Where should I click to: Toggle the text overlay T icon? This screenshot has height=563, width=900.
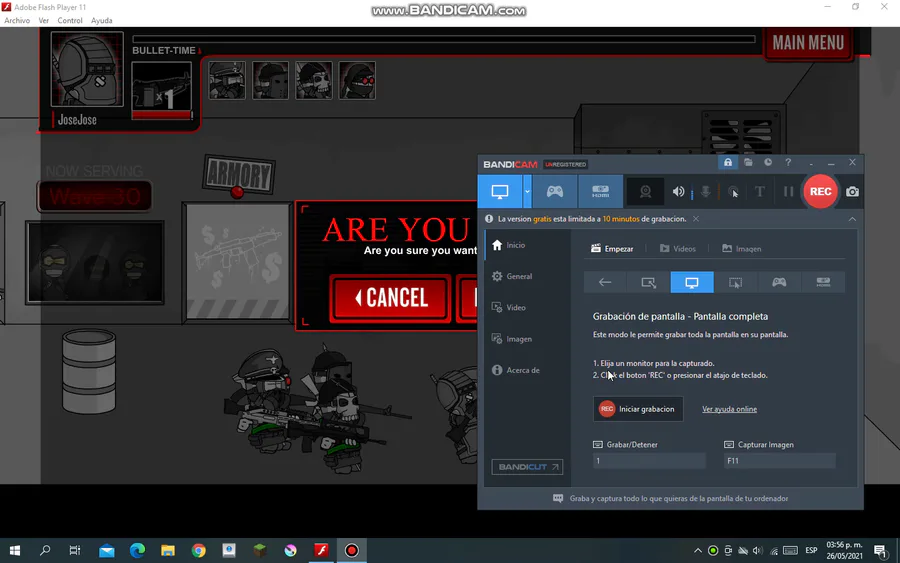coord(759,192)
